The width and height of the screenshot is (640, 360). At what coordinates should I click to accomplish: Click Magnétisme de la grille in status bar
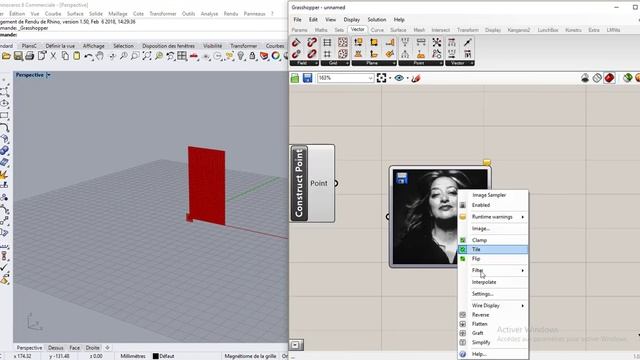point(250,356)
